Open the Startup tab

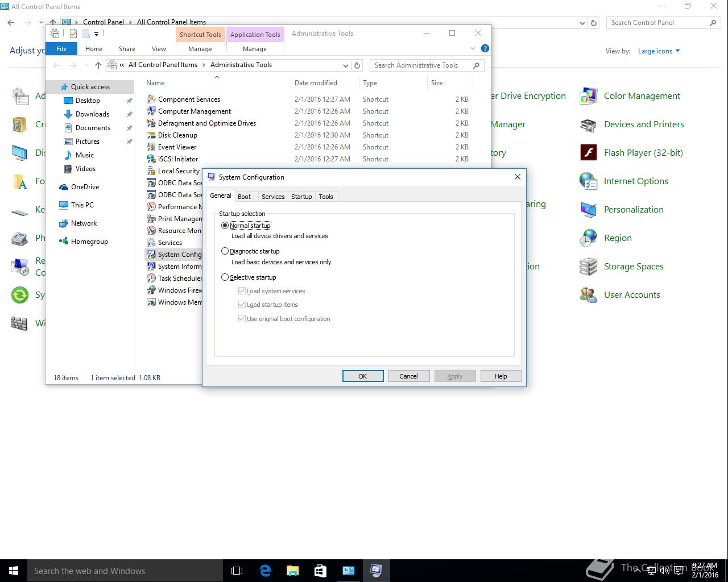[301, 197]
